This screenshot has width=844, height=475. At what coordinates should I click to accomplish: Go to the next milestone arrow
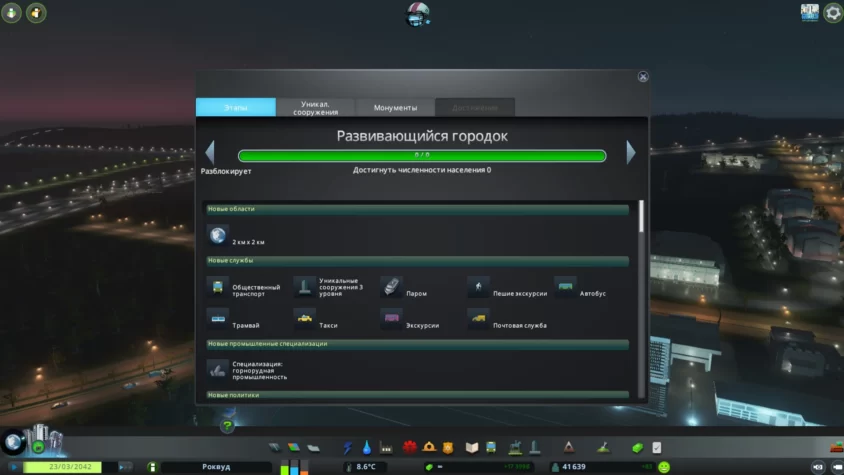[631, 152]
